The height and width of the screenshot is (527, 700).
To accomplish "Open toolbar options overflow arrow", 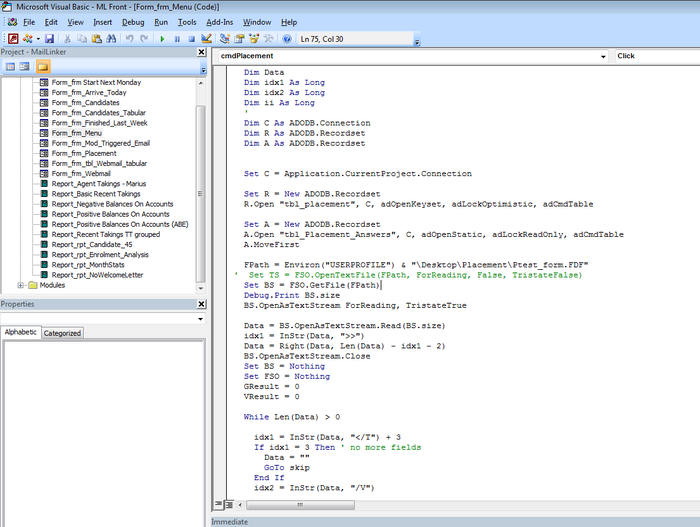I will coord(417,42).
